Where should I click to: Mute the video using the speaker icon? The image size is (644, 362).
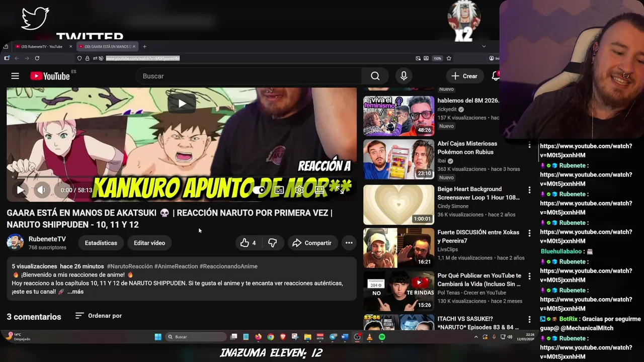pyautogui.click(x=42, y=190)
